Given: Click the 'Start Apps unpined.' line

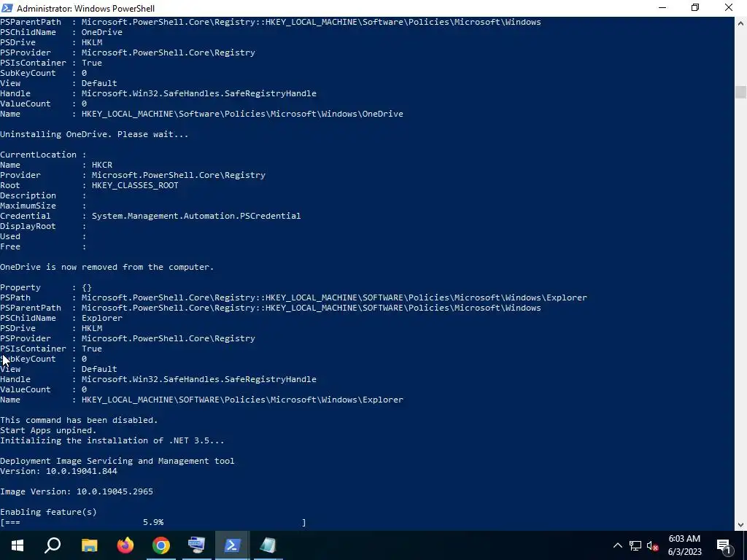Looking at the screenshot, I should click(48, 430).
